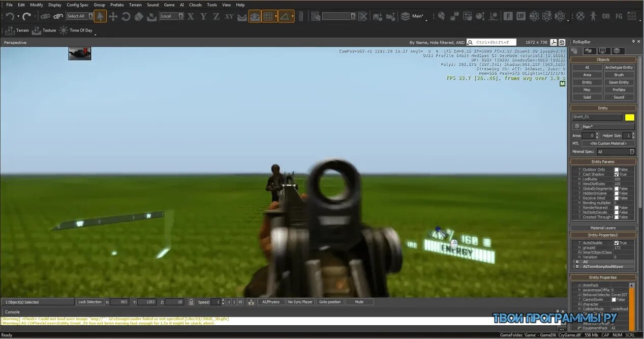Click the Undo arrow icon
This screenshot has height=339, width=644.
point(10,16)
